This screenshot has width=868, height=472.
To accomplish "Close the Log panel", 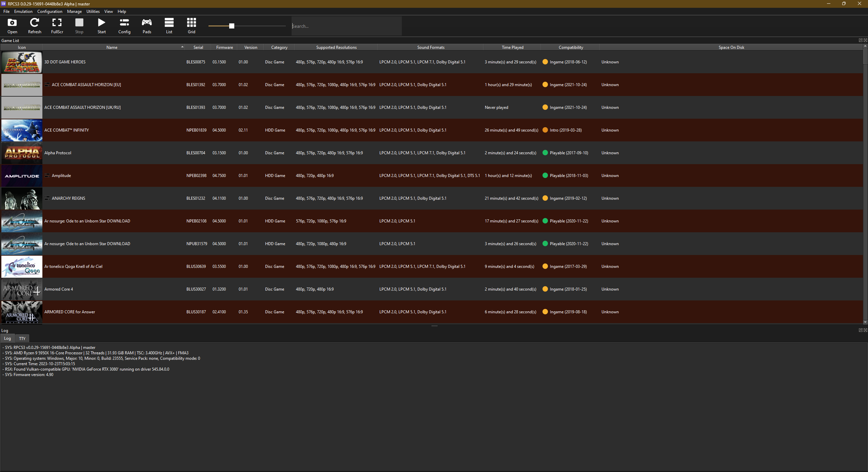I will coord(865,330).
